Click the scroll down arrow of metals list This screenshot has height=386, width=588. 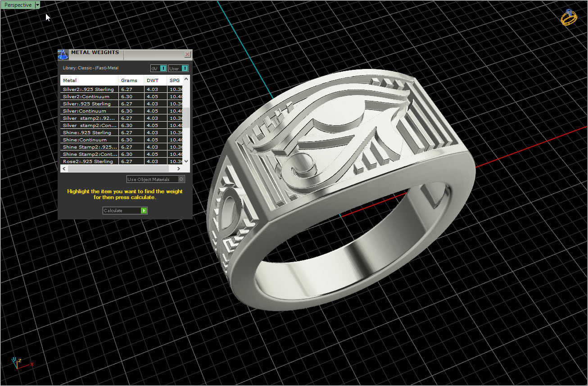click(x=186, y=161)
